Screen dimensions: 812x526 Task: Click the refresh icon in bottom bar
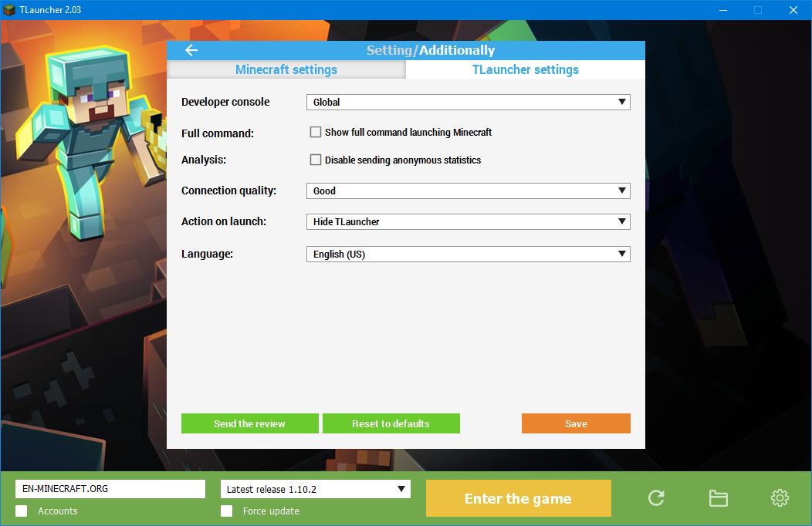pyautogui.click(x=656, y=498)
